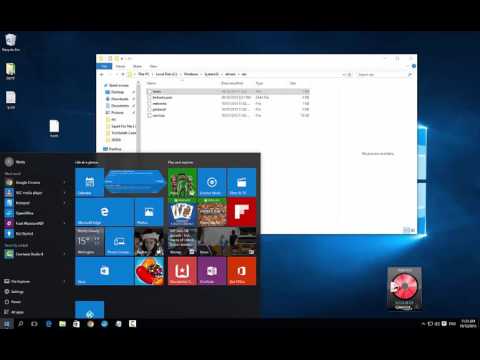Show hidden system tray icons chevron

[423, 324]
